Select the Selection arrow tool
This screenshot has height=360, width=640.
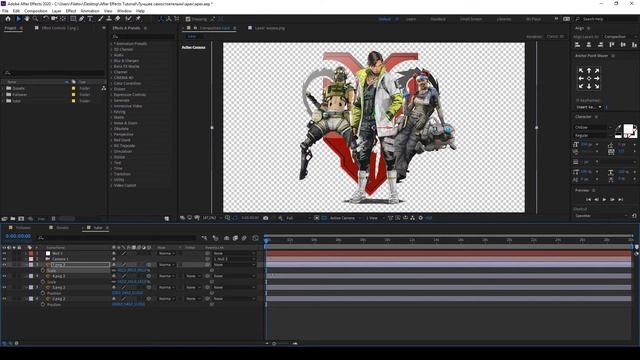(x=18, y=19)
